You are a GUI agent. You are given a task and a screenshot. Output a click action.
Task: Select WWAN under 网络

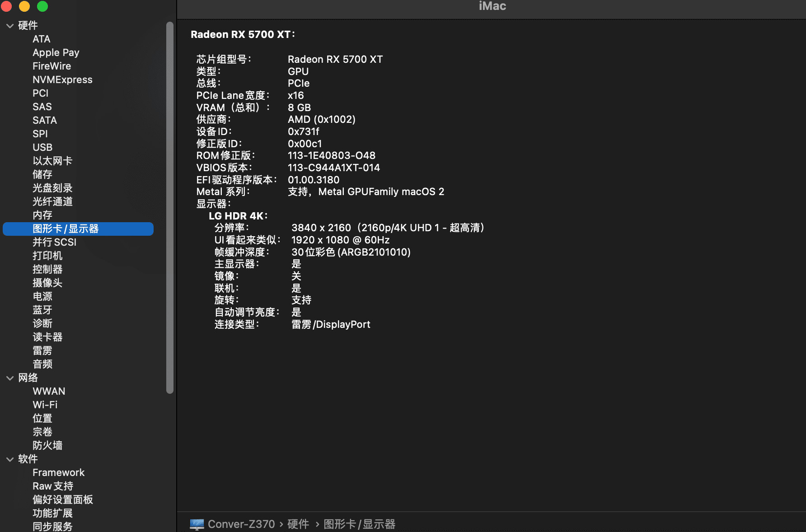tap(49, 392)
